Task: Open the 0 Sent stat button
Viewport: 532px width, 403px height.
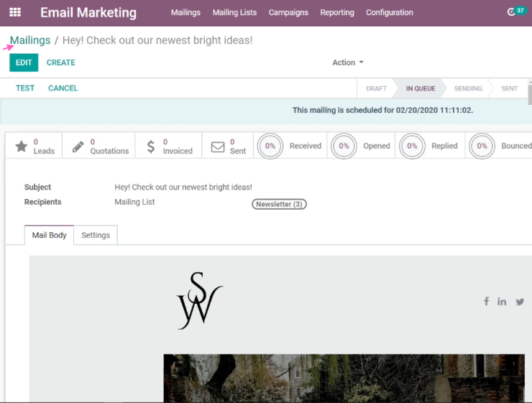Action: click(x=228, y=146)
